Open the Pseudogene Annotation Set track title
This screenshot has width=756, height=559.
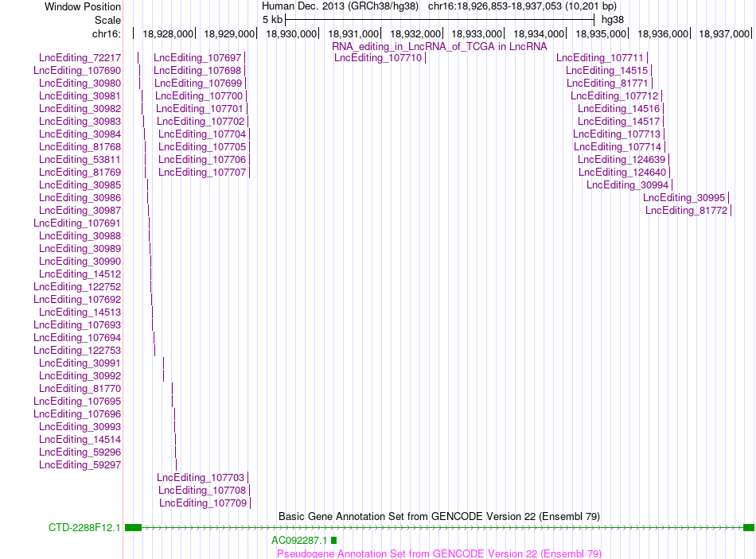tap(439, 553)
